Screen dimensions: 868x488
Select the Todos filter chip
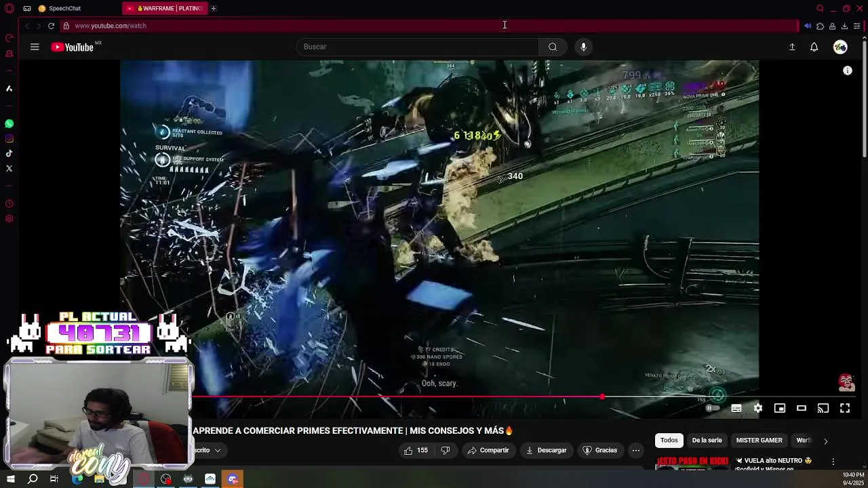[669, 441]
